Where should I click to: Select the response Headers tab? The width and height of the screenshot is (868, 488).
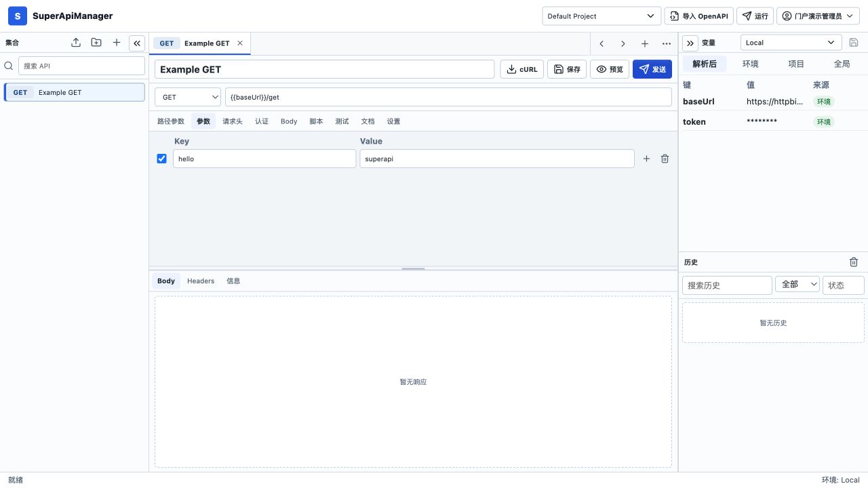tap(201, 281)
